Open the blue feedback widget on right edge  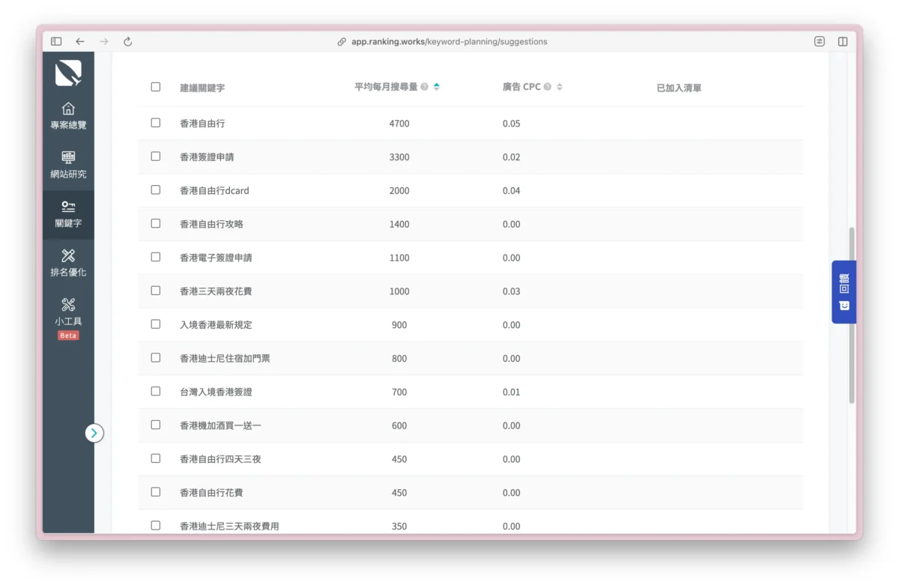[844, 292]
